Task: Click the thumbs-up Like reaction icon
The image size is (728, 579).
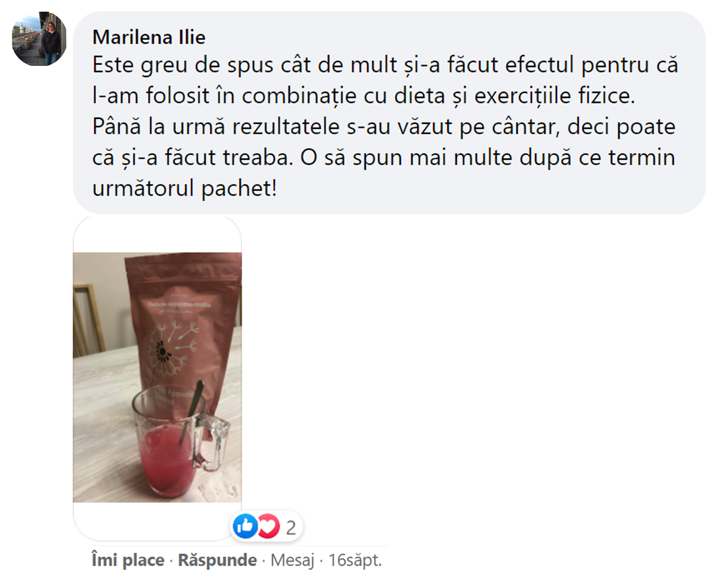Action: [245, 526]
